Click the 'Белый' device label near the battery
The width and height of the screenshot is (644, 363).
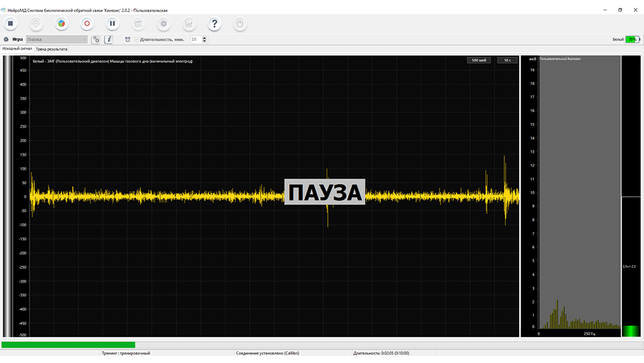click(x=618, y=39)
